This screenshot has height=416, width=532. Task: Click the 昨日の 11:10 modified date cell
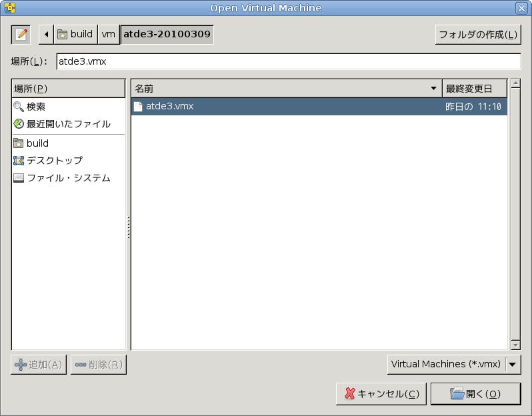click(473, 107)
